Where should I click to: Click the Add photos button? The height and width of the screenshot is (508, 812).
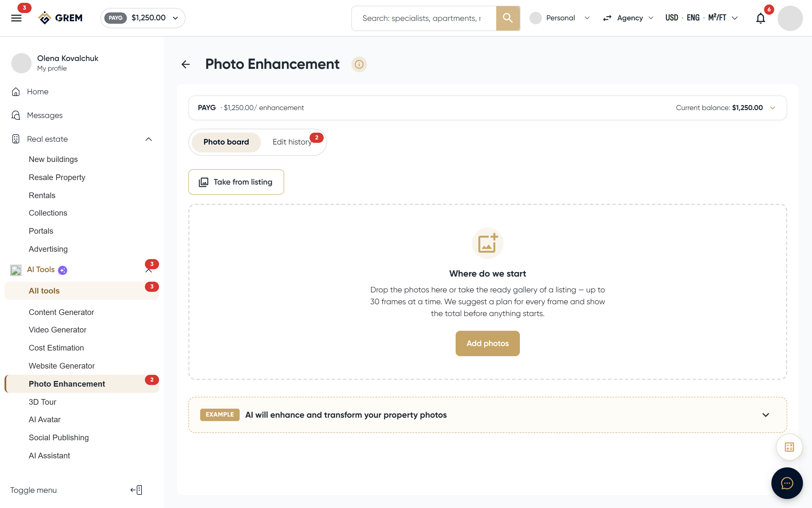click(487, 343)
